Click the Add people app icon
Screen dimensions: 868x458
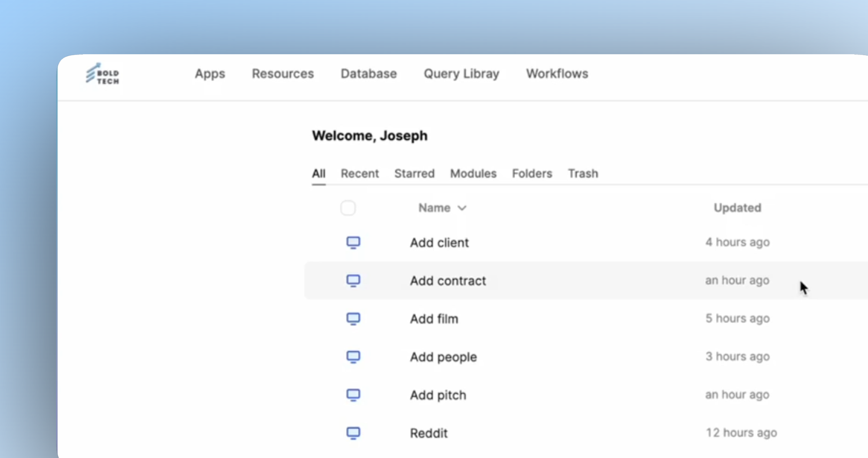click(354, 357)
